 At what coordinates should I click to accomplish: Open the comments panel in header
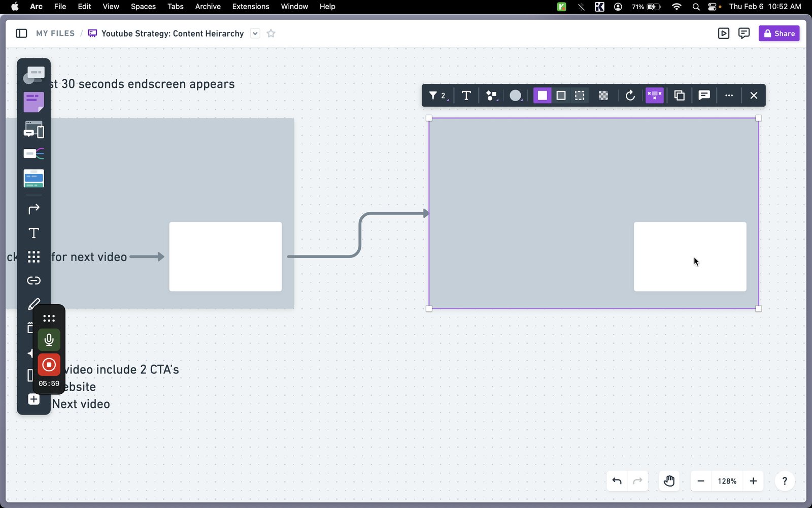click(x=744, y=34)
